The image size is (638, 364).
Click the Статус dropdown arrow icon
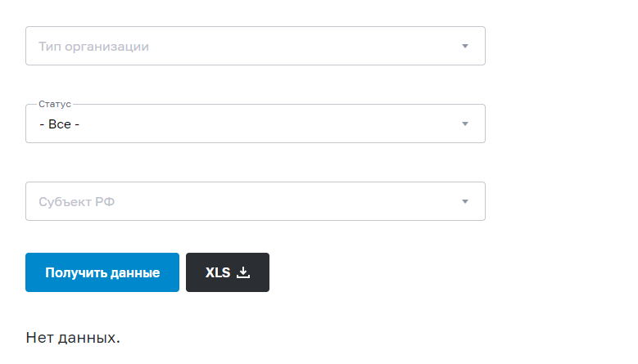465,124
